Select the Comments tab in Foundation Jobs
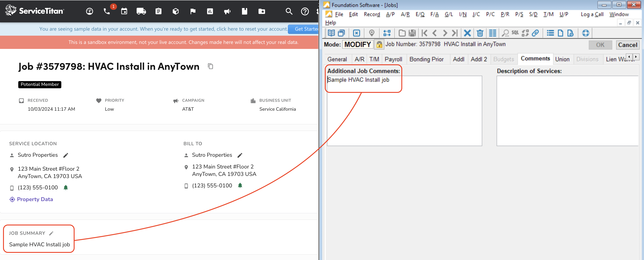 pos(534,59)
